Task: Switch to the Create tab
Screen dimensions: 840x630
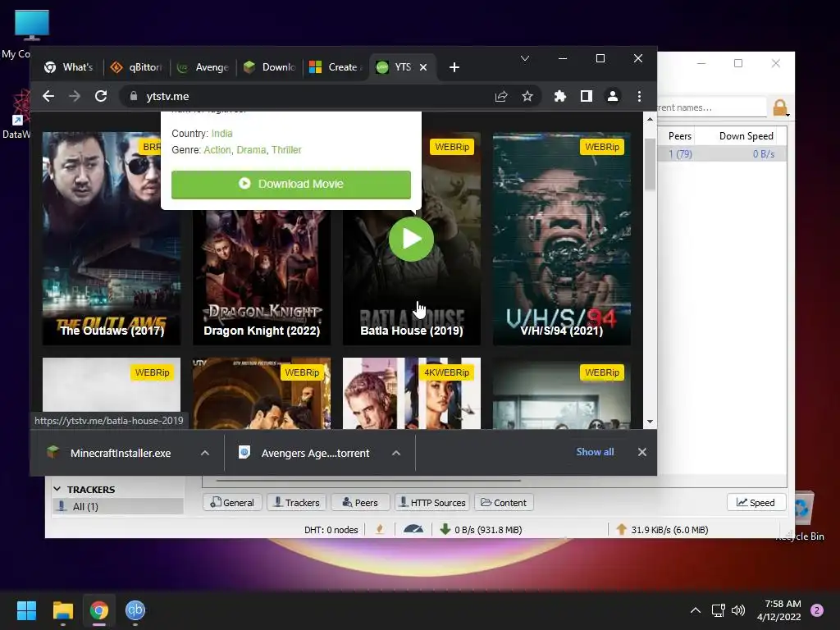Action: [x=336, y=67]
